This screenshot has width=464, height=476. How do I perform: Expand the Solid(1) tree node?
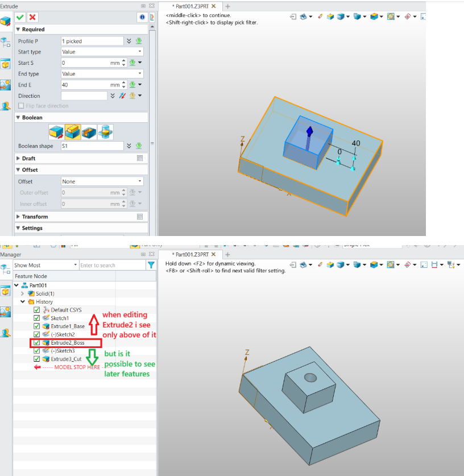coord(23,293)
